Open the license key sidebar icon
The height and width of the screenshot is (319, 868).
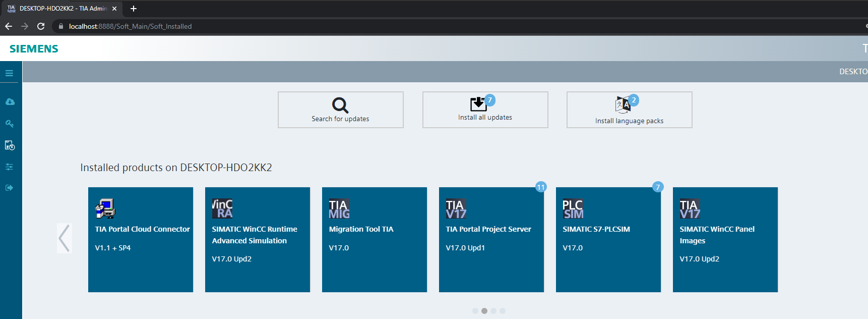click(10, 124)
